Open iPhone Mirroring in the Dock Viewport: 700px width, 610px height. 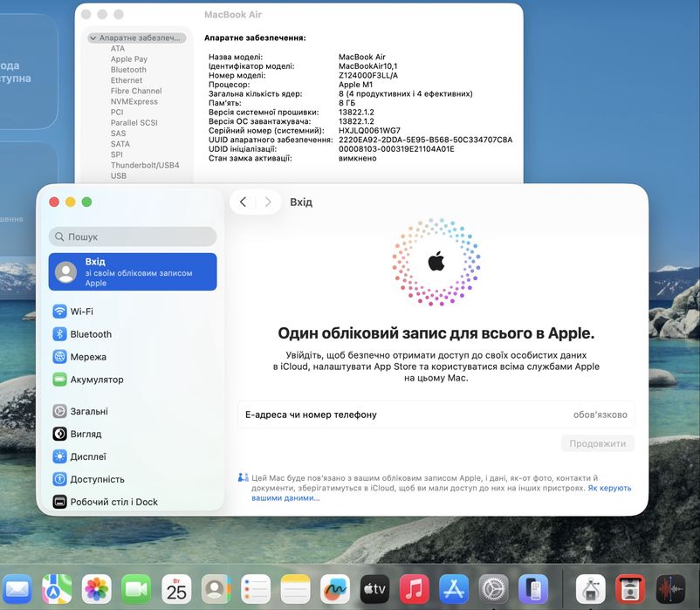point(533,589)
